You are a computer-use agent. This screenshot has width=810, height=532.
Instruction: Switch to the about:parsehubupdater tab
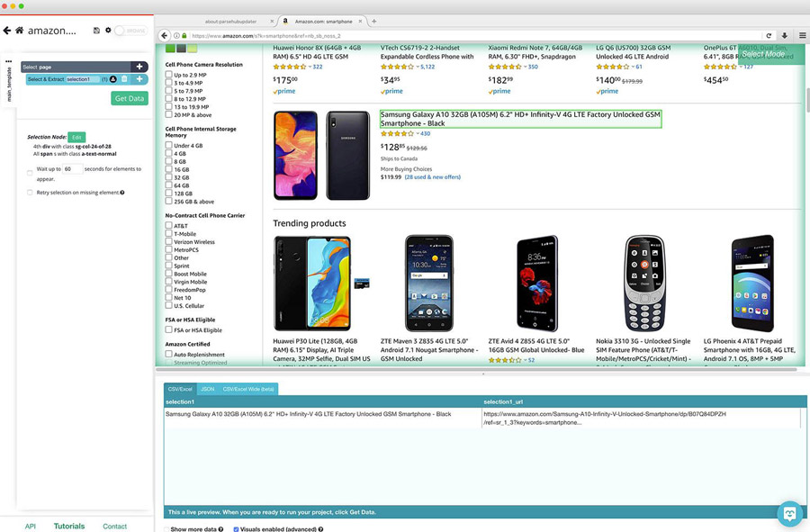click(x=230, y=22)
